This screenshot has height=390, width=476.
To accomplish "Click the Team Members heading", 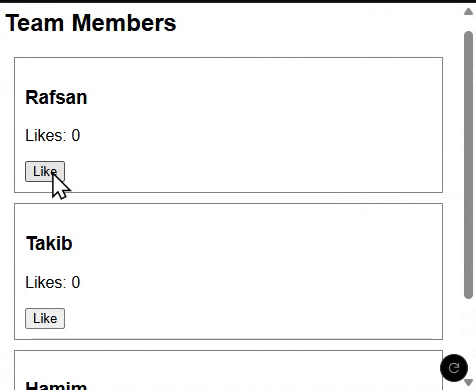I will click(91, 23).
